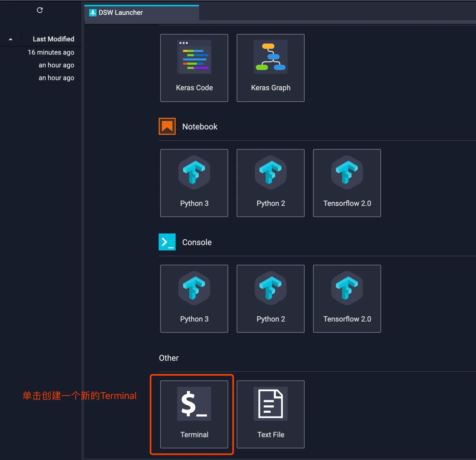Launch a Python 3 notebook
476x460 pixels.
194,183
